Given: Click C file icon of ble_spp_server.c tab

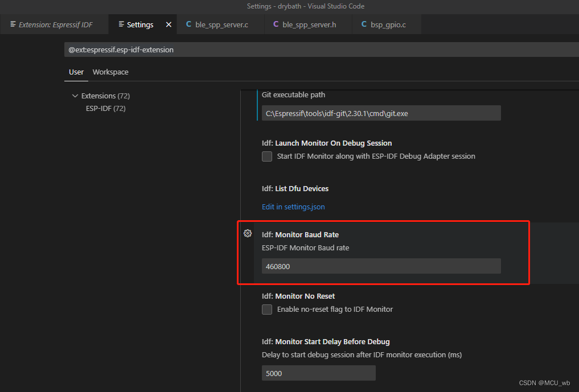Looking at the screenshot, I should (x=188, y=24).
